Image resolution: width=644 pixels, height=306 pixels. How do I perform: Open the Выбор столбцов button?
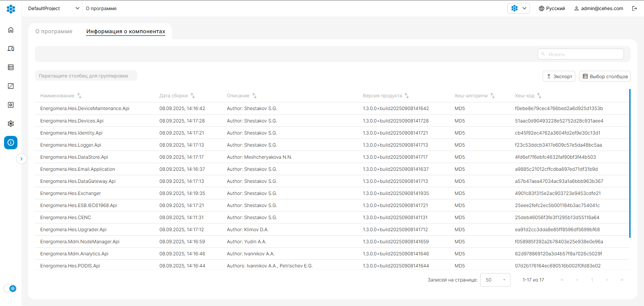605,76
